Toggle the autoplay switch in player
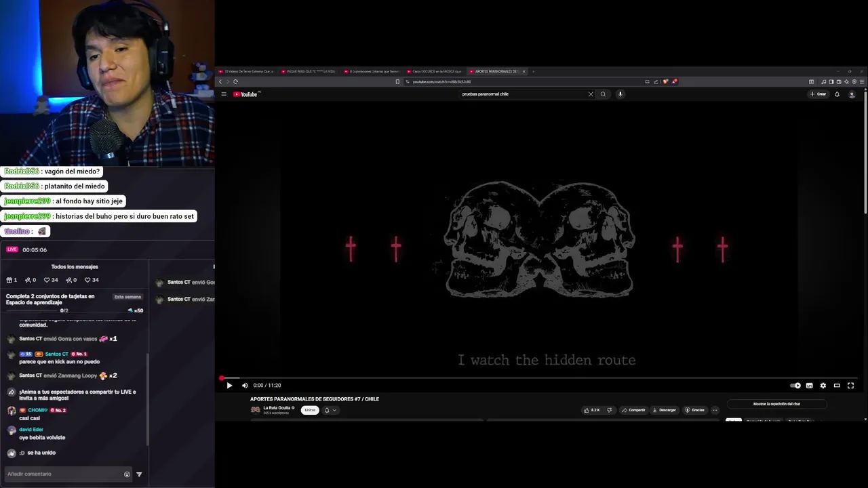 tap(795, 386)
